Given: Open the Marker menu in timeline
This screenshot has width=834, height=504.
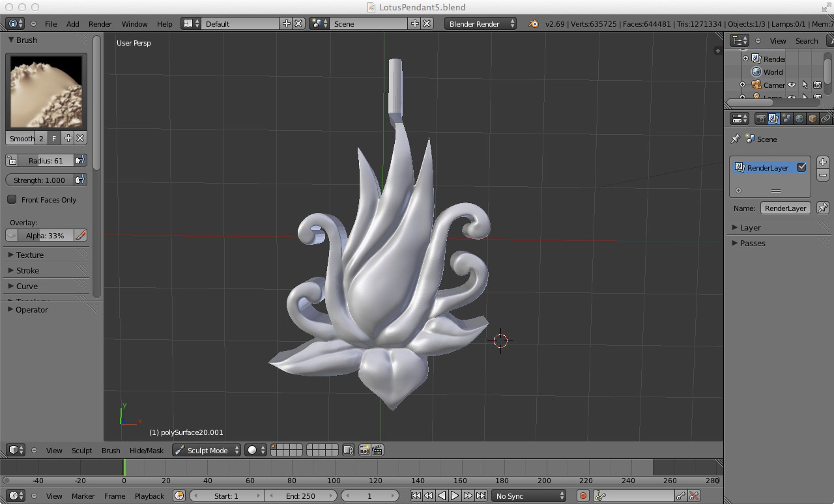Looking at the screenshot, I should (83, 496).
